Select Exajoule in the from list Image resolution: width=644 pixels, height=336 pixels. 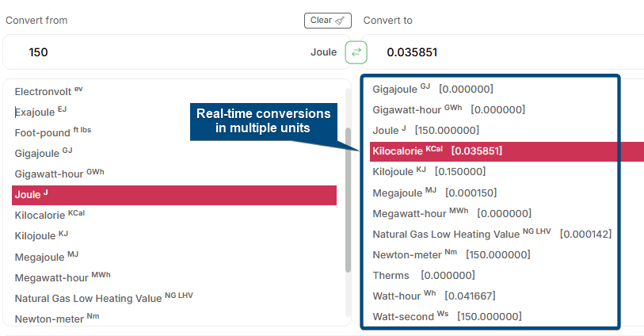coord(40,112)
